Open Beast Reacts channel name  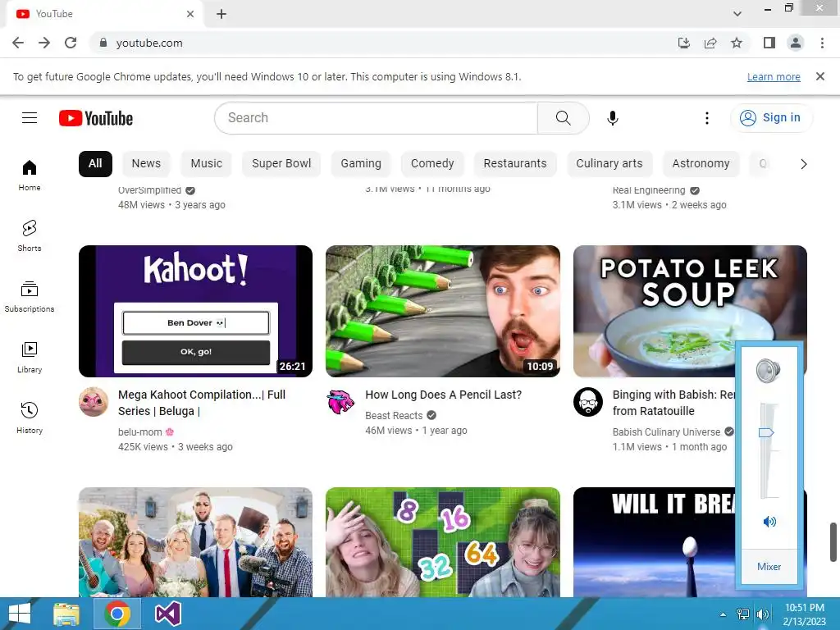click(394, 416)
